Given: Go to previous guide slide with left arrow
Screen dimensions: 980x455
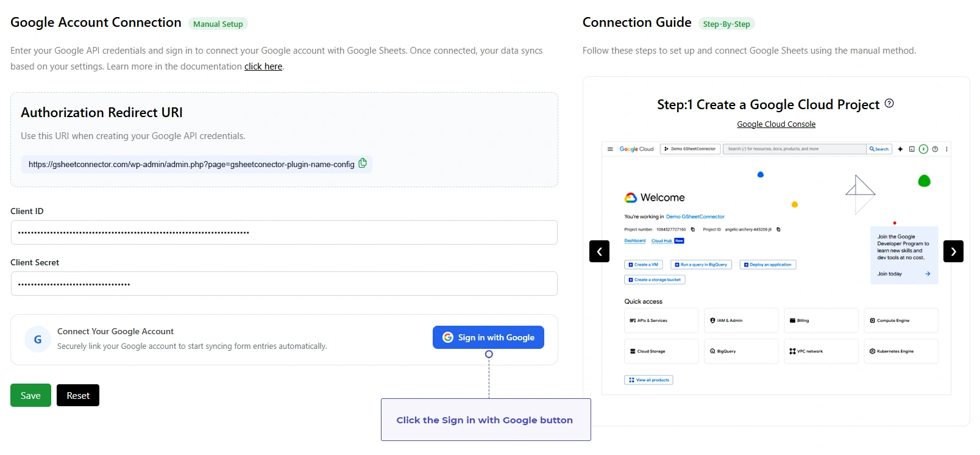Looking at the screenshot, I should [599, 251].
